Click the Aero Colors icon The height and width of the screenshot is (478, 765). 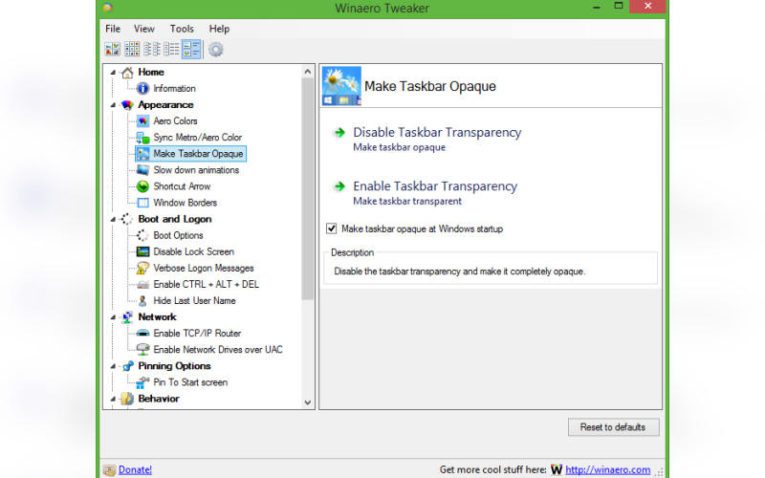click(x=142, y=121)
